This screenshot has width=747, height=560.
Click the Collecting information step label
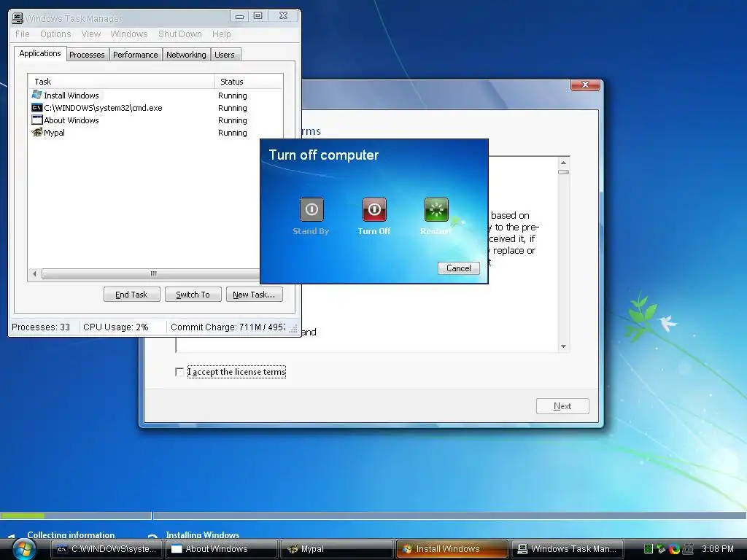71,534
